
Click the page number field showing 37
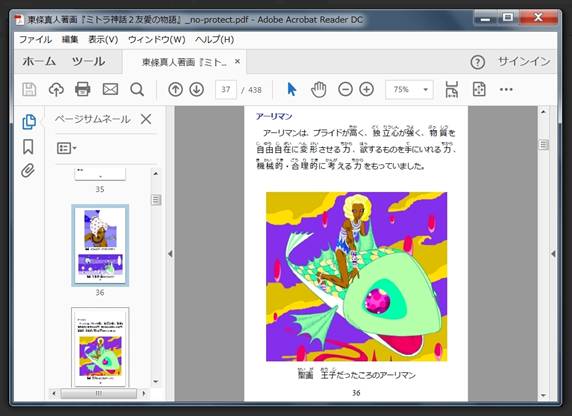[x=226, y=89]
